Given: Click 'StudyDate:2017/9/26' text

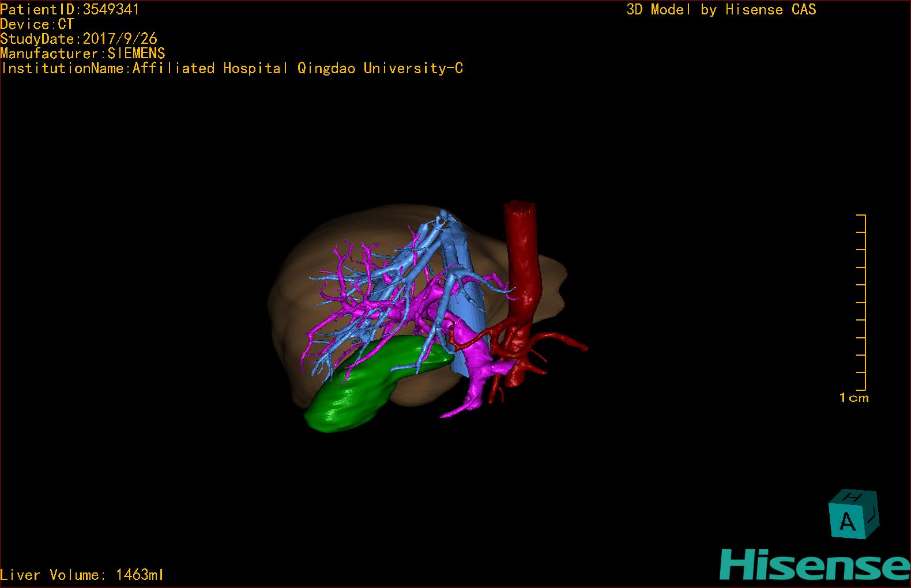Looking at the screenshot, I should (x=78, y=39).
